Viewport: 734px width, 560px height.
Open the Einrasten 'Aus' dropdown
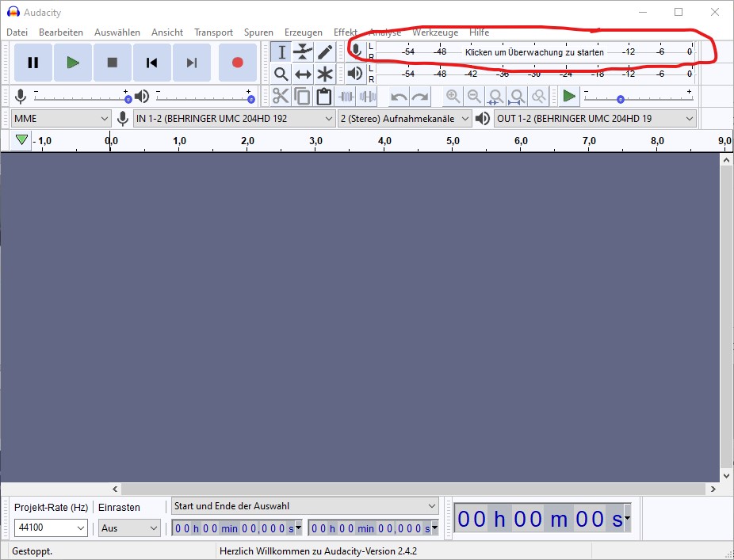click(129, 528)
